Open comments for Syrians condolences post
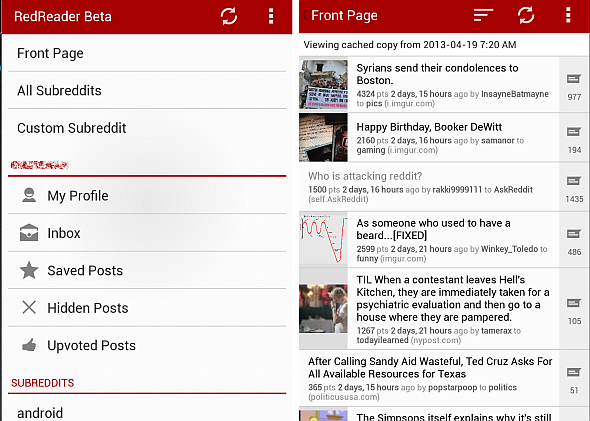This screenshot has width=590, height=421. point(574,84)
